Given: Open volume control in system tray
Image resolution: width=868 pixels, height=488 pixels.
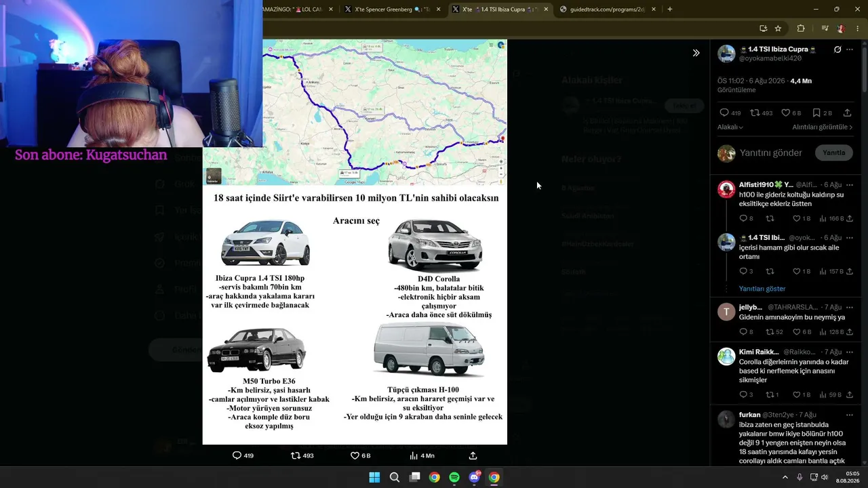Looking at the screenshot, I should [825, 477].
